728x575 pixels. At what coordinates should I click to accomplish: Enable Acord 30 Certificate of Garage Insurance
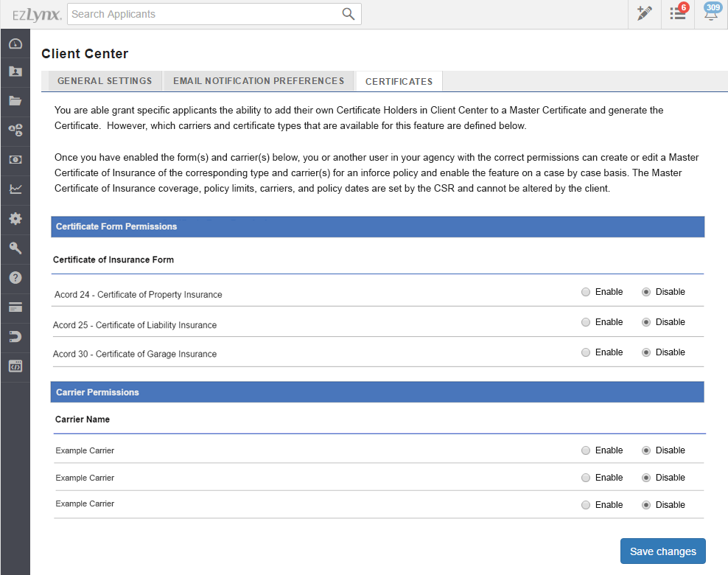coord(586,352)
